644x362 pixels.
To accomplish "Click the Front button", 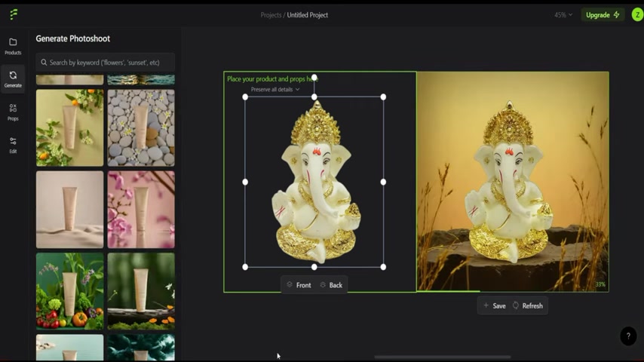I will [299, 285].
